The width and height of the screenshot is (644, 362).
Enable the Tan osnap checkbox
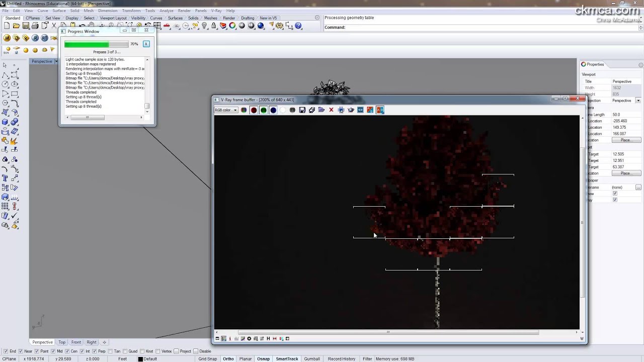pyautogui.click(x=111, y=351)
